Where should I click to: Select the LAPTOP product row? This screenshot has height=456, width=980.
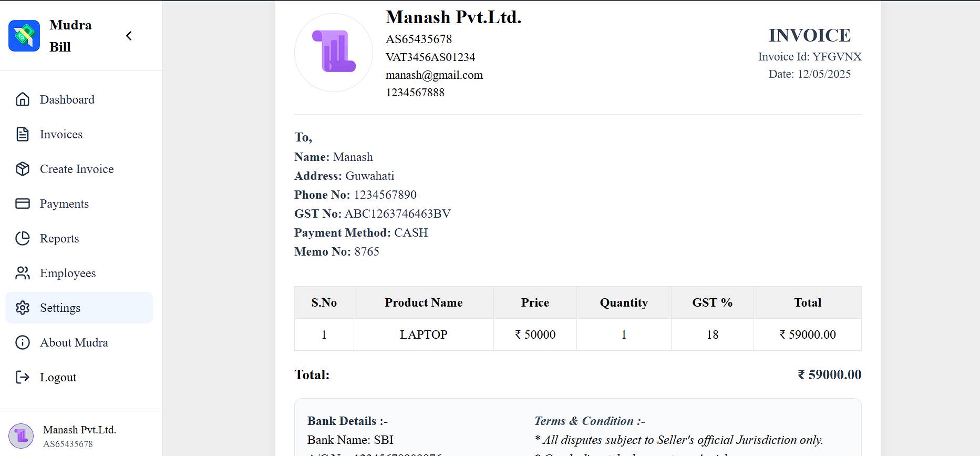click(x=424, y=334)
